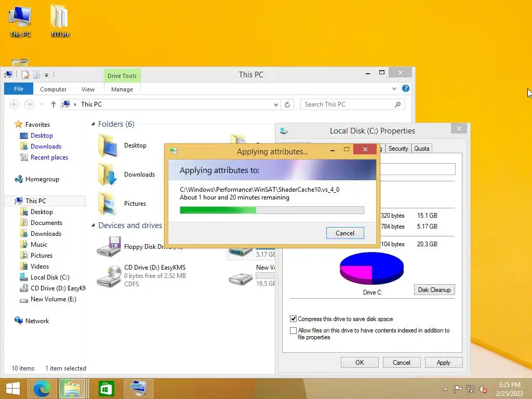Open the File menu in Explorer
The width and height of the screenshot is (532, 399).
pyautogui.click(x=19, y=89)
